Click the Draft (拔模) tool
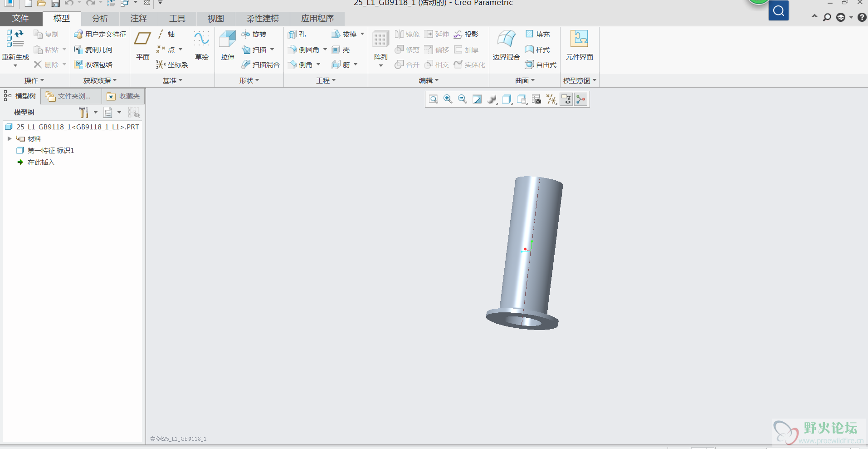The width and height of the screenshot is (868, 449). click(x=344, y=34)
